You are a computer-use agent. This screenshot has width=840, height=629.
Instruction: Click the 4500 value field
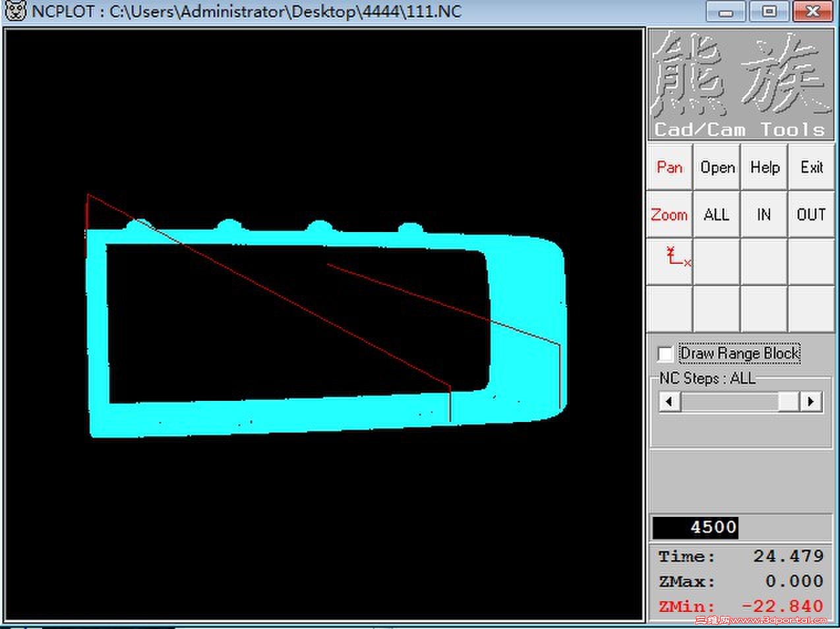[696, 527]
